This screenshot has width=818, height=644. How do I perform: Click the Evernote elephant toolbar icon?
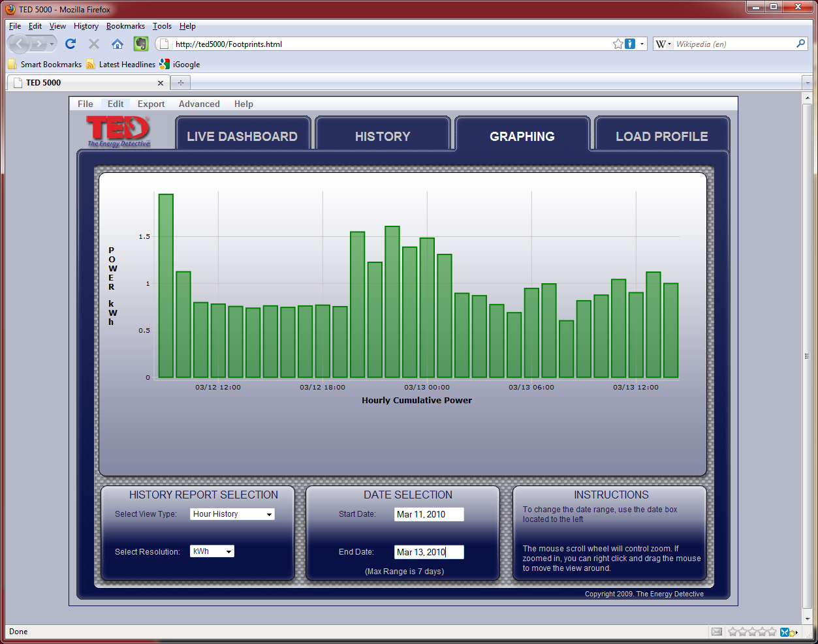click(141, 44)
